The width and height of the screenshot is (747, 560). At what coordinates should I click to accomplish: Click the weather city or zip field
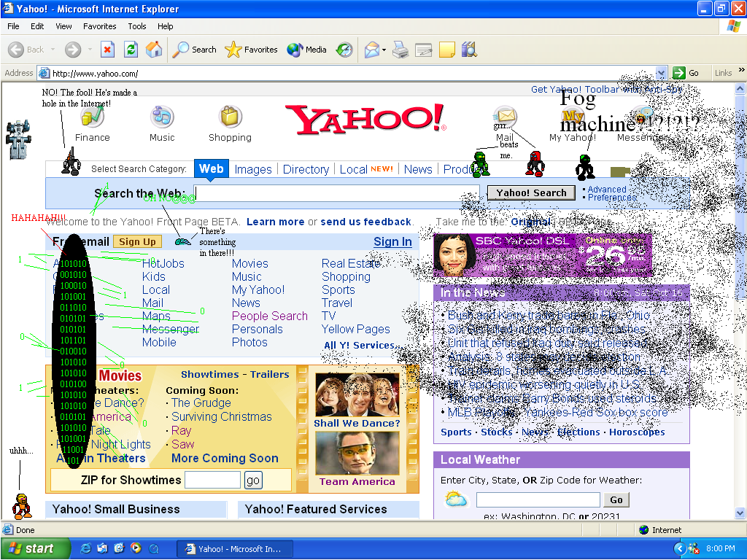[x=538, y=499]
